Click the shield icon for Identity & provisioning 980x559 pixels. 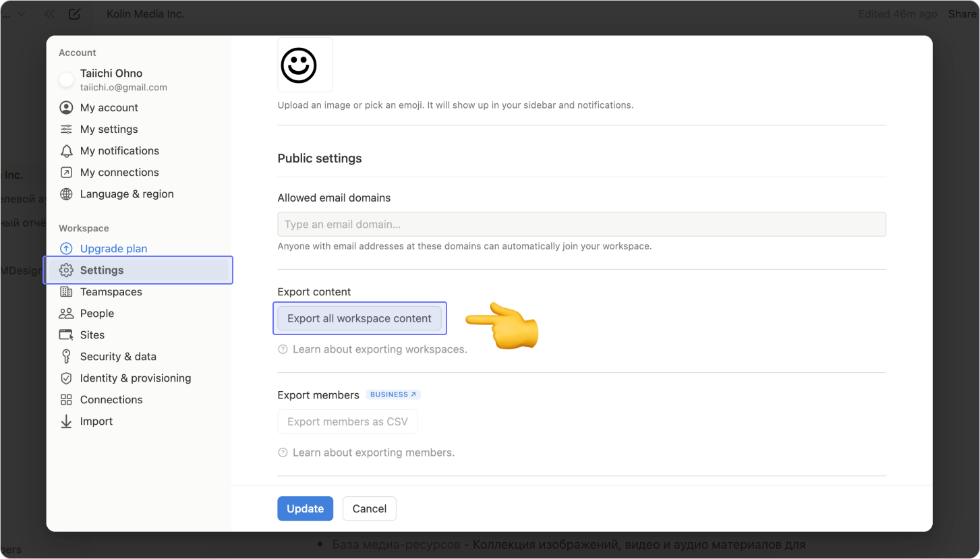pos(66,378)
